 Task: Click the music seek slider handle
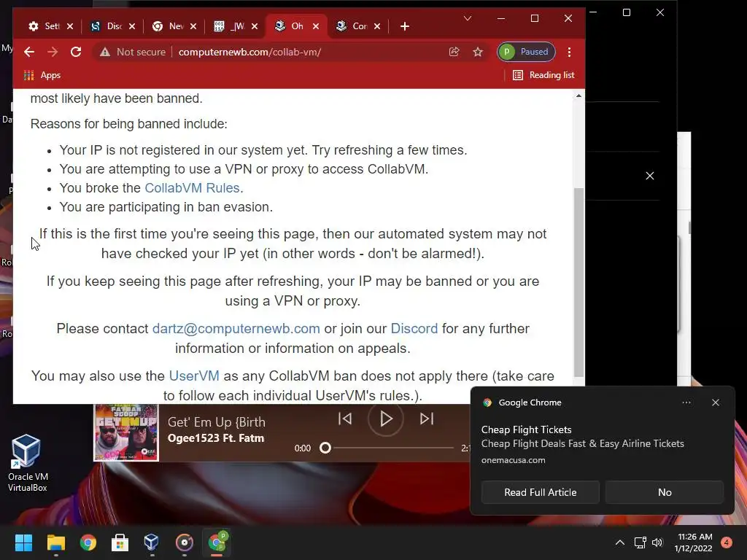(x=325, y=448)
